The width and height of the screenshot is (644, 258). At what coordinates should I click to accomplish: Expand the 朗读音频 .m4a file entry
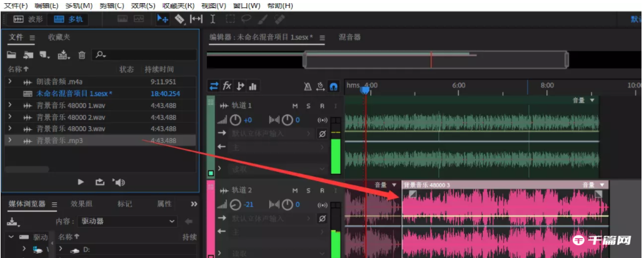tap(10, 82)
